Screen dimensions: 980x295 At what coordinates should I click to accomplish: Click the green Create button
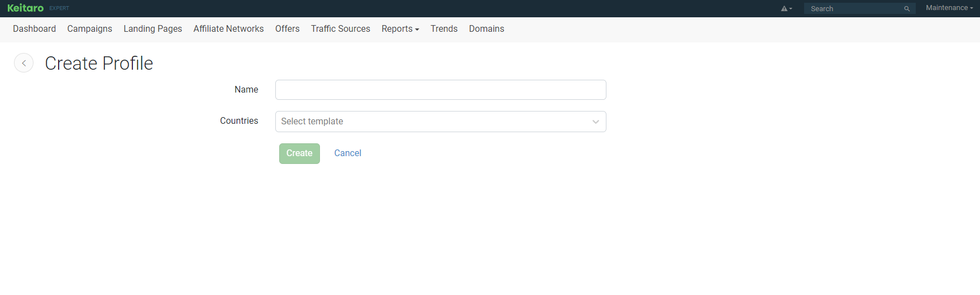[x=299, y=153]
